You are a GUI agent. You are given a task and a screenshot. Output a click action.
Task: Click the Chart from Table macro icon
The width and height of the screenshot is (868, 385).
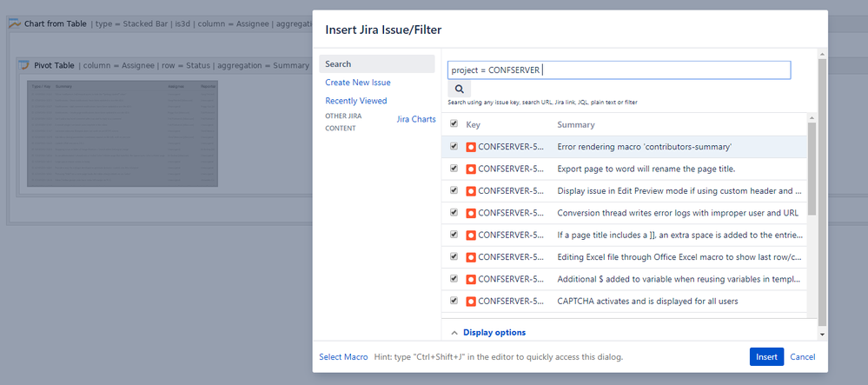point(15,23)
